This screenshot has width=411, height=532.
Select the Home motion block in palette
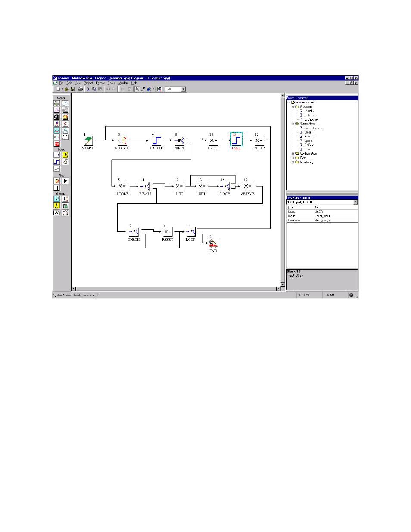65,117
